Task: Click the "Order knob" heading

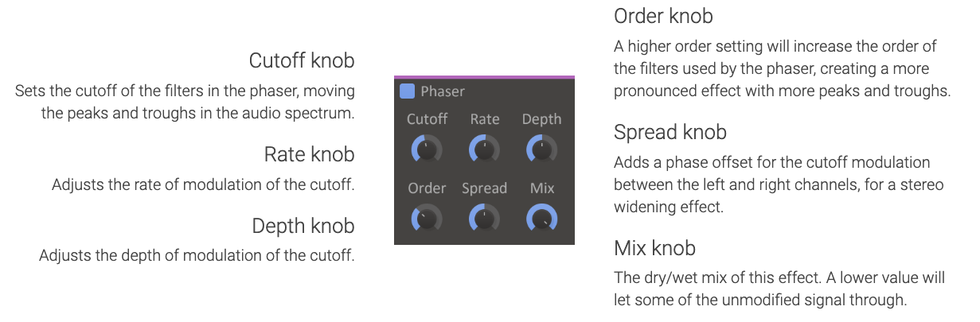Action: tap(663, 15)
